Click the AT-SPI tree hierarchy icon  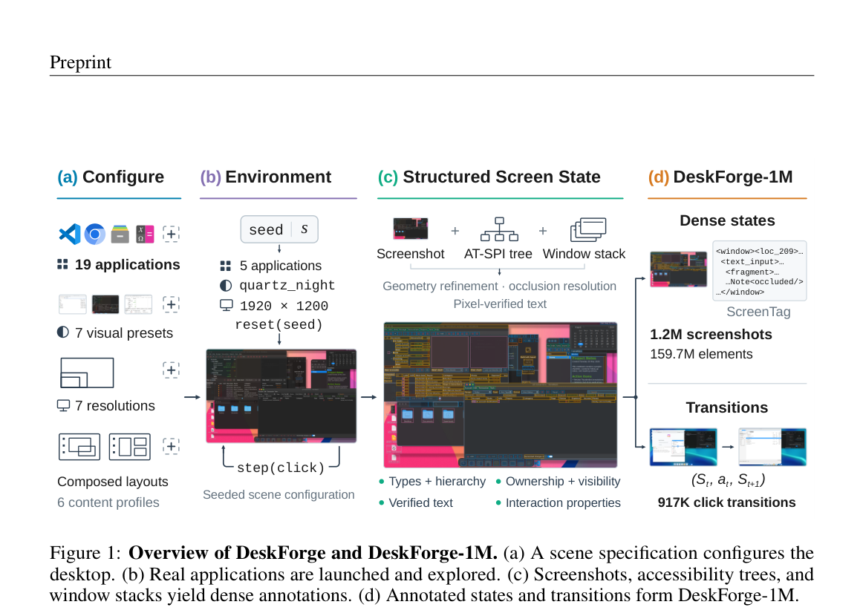tap(499, 229)
